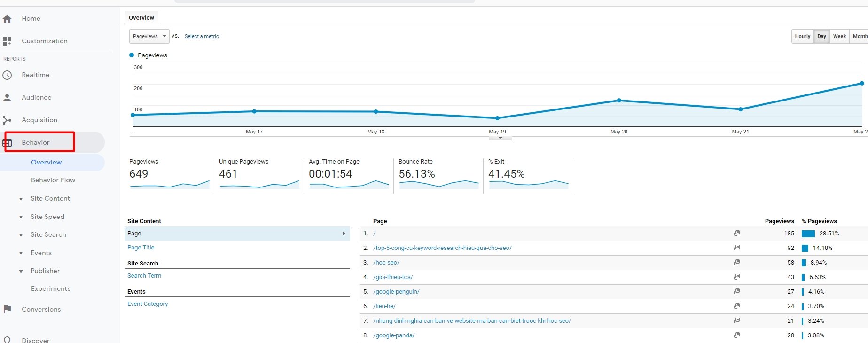The width and height of the screenshot is (868, 343).
Task: Open the /gioi-thieu-tos/ page link
Action: pyautogui.click(x=393, y=277)
